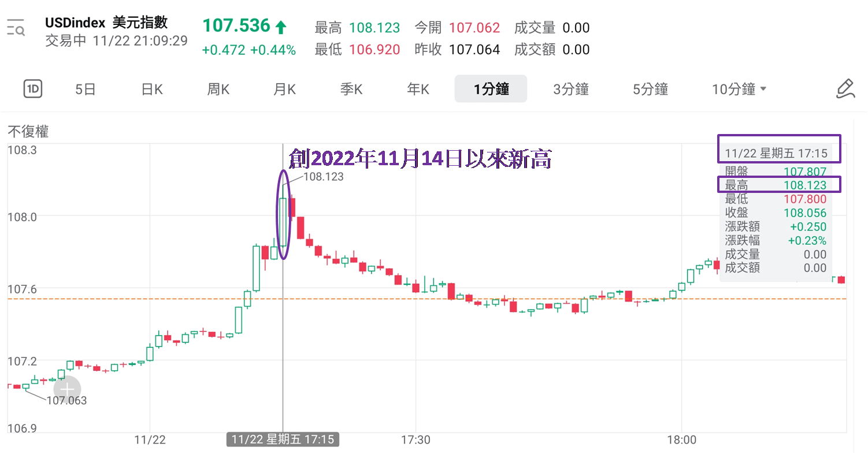The image size is (868, 454).
Task: Select the 1D intraday chart icon
Action: pos(33,89)
